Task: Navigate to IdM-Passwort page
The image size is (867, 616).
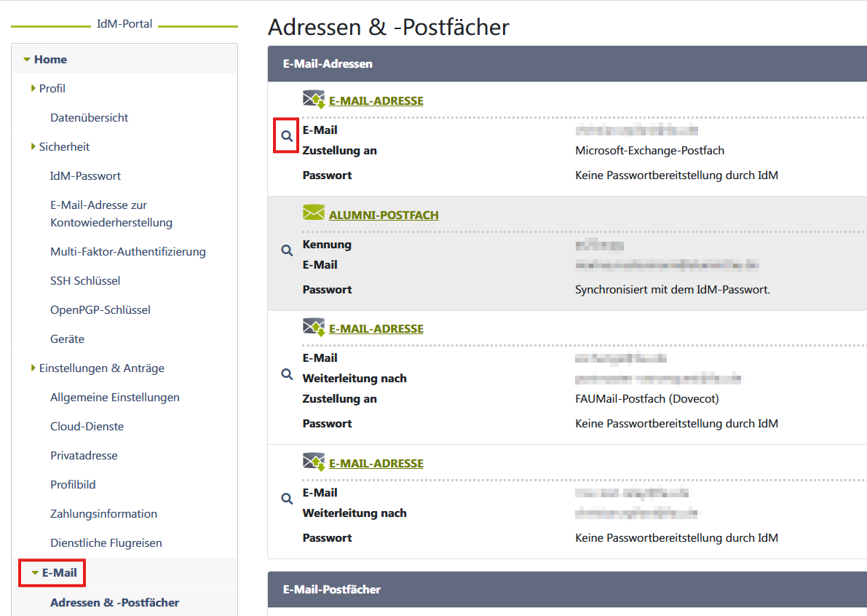Action: tap(85, 176)
